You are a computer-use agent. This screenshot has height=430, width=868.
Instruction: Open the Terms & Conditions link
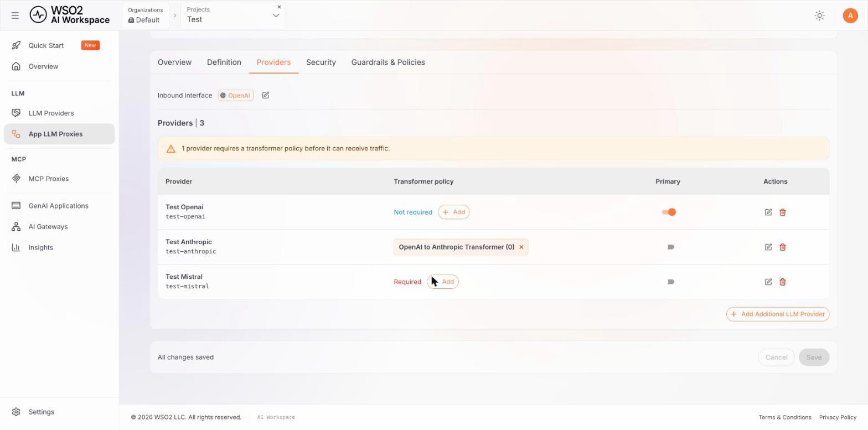pyautogui.click(x=785, y=417)
